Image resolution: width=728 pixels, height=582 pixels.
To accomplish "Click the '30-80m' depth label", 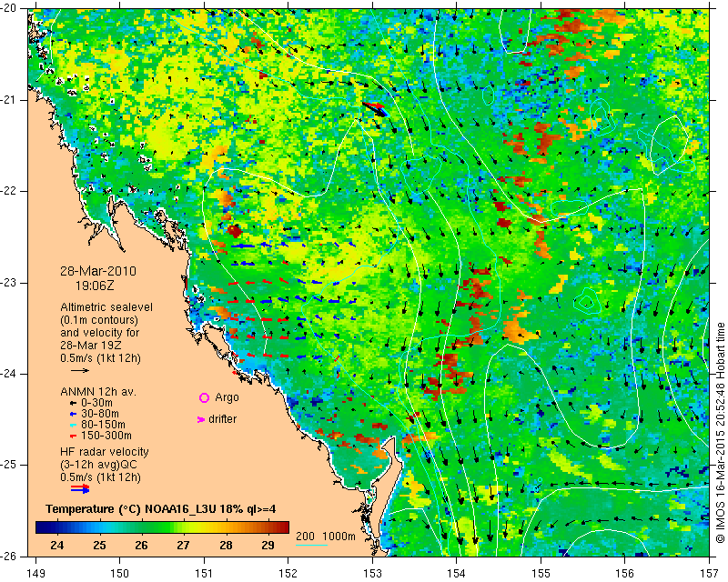I will (x=100, y=414).
